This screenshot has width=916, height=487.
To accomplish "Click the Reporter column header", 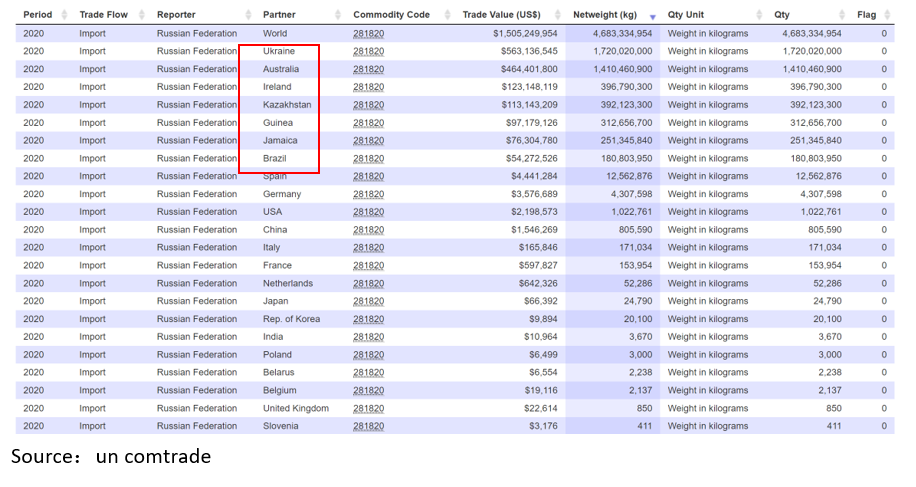I will 176,15.
